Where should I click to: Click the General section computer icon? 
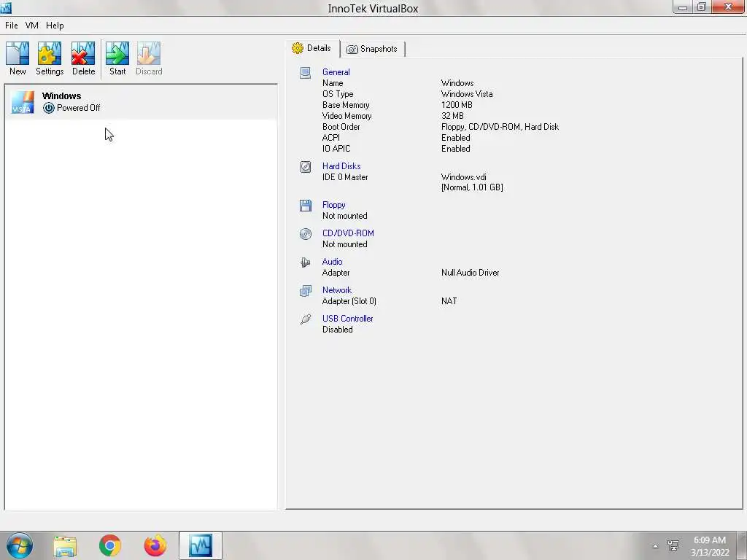(306, 73)
